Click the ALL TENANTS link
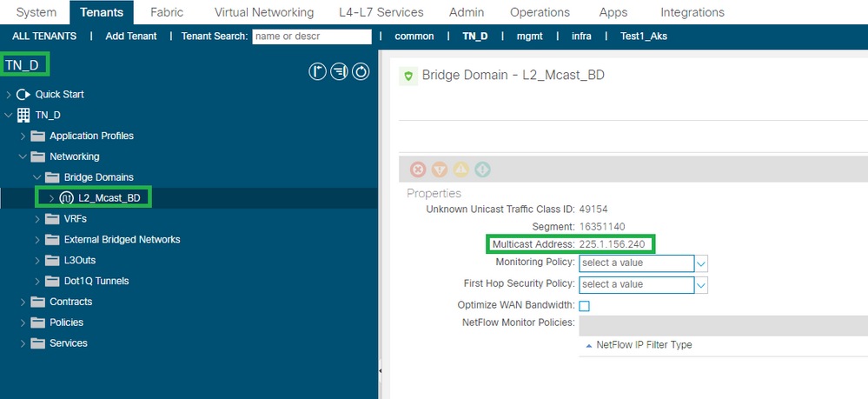 (x=44, y=36)
